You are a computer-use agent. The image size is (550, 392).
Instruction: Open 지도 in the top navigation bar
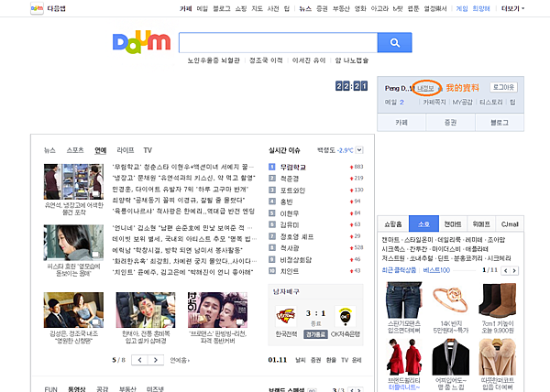pos(257,8)
